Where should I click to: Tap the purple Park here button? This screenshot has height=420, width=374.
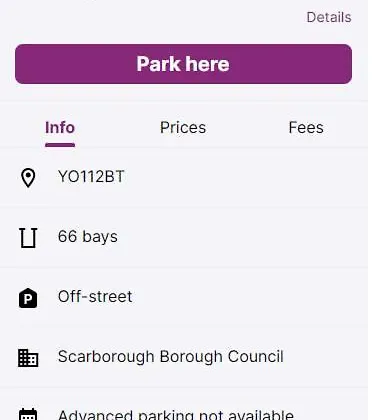183,64
